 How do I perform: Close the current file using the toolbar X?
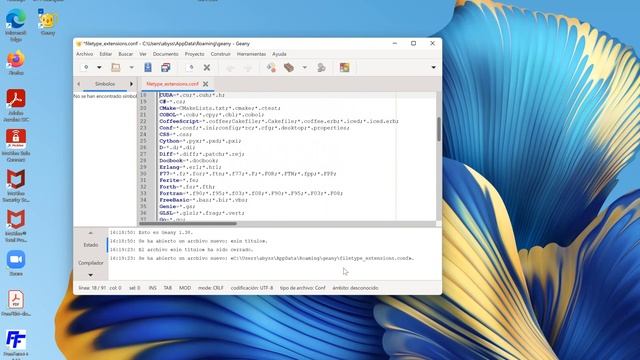click(x=207, y=67)
